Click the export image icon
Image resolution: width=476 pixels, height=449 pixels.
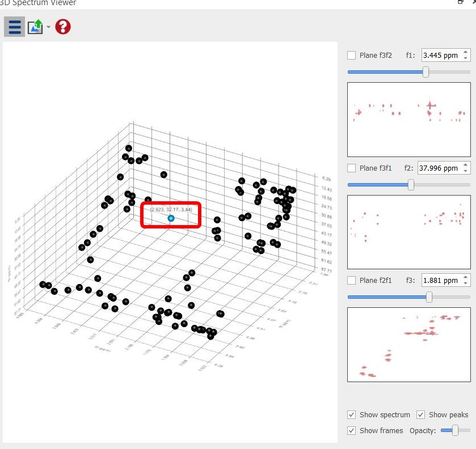click(x=35, y=27)
